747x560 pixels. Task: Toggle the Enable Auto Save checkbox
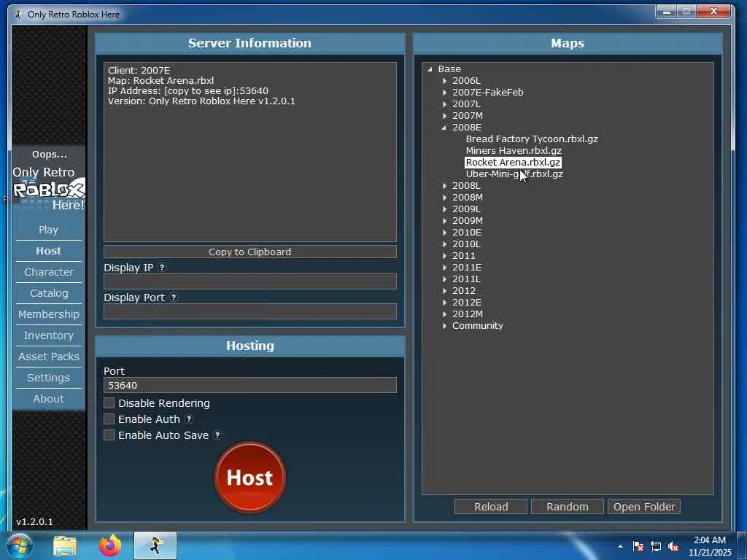tap(109, 435)
